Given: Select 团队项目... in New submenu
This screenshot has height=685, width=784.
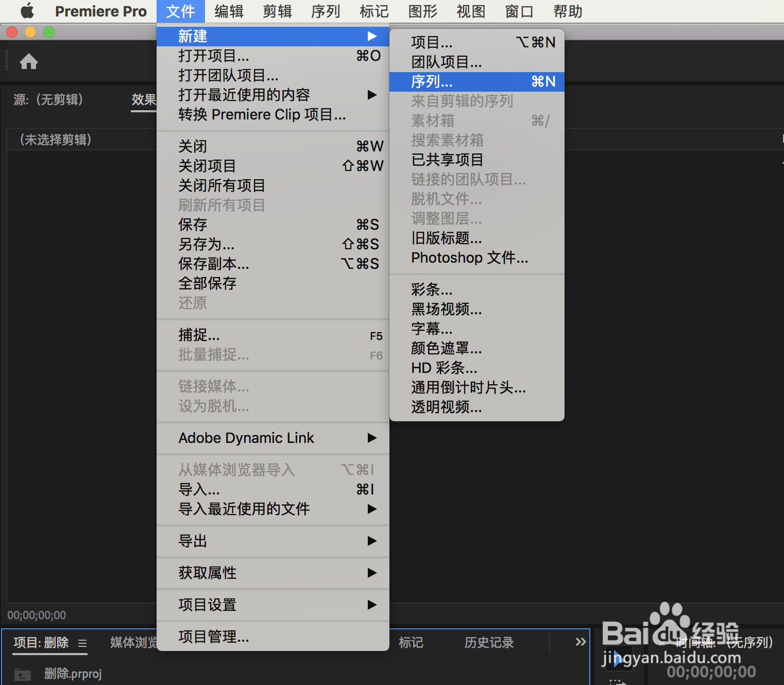Looking at the screenshot, I should [477, 62].
